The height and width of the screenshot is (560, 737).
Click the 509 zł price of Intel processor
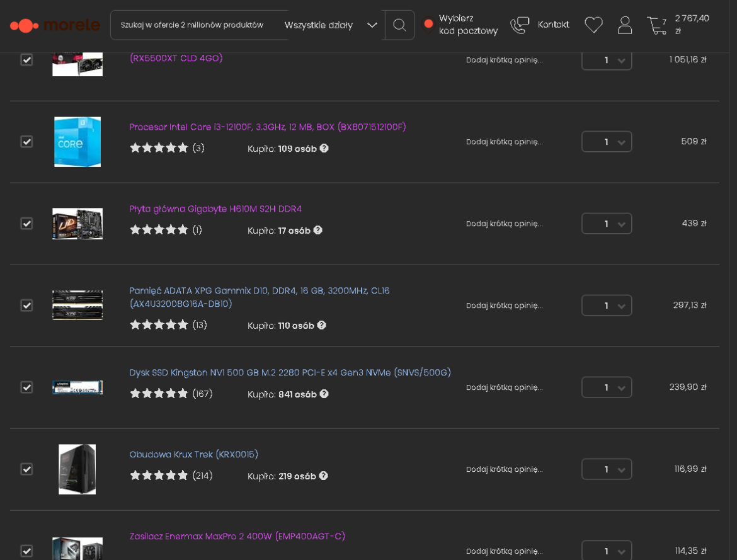click(x=694, y=141)
